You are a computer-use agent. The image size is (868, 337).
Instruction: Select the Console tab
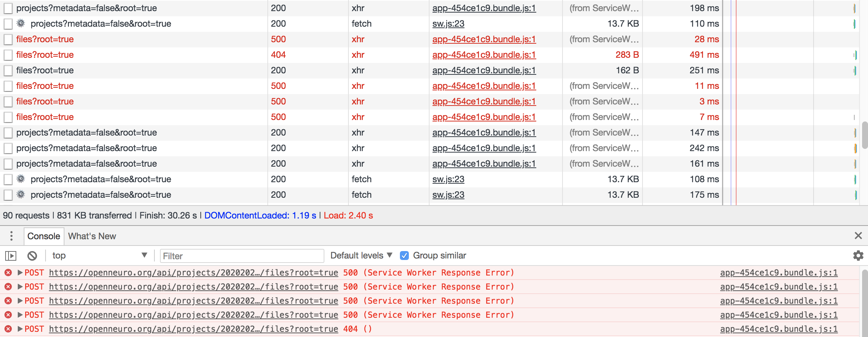(44, 236)
